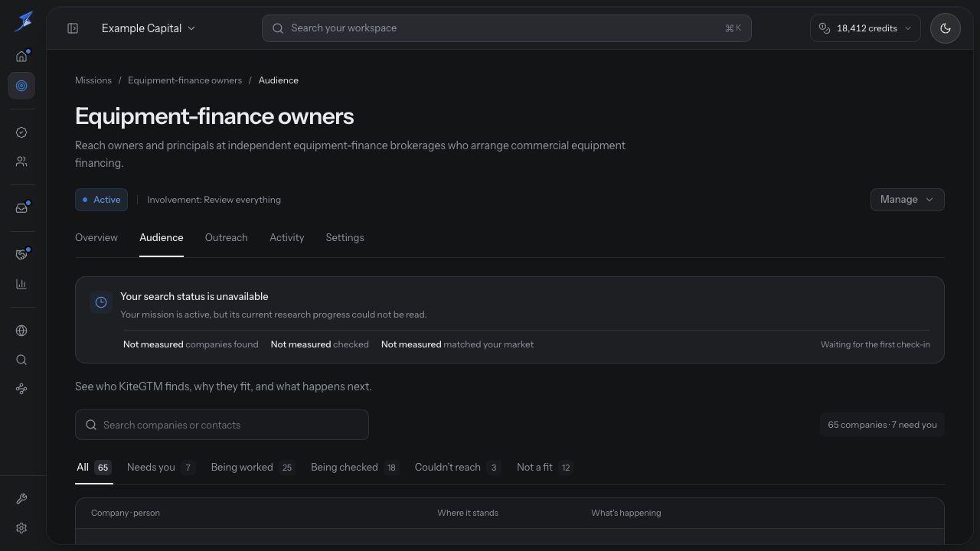Focus the Search companies or contacts field
This screenshot has height=551, width=980.
[x=222, y=425]
